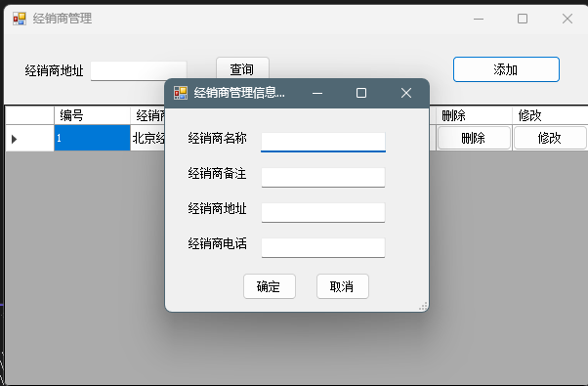The width and height of the screenshot is (588, 386).
Task: Click into the 经销商地址 field in dialog
Action: point(323,212)
